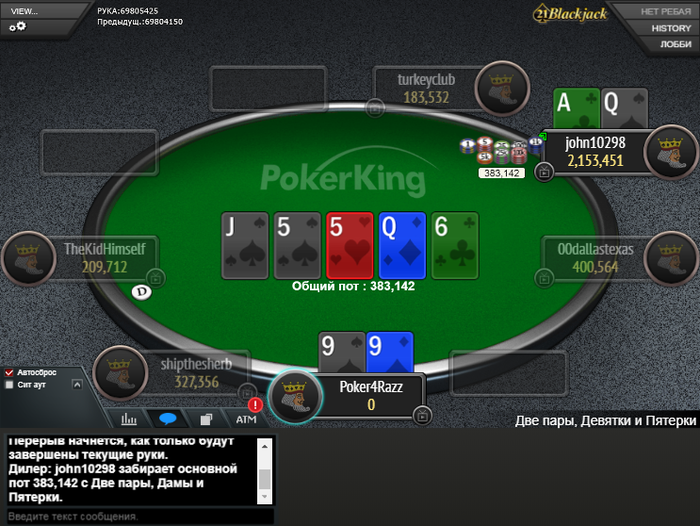700x526 pixels.
Task: Click the dealer D button chip
Action: coord(142,292)
